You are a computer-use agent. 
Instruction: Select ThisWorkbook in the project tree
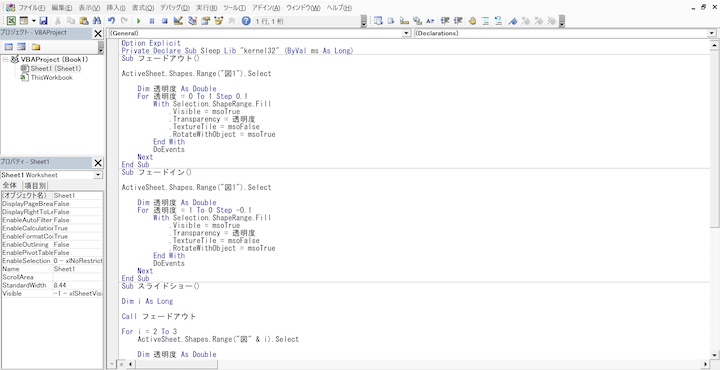tap(46, 78)
